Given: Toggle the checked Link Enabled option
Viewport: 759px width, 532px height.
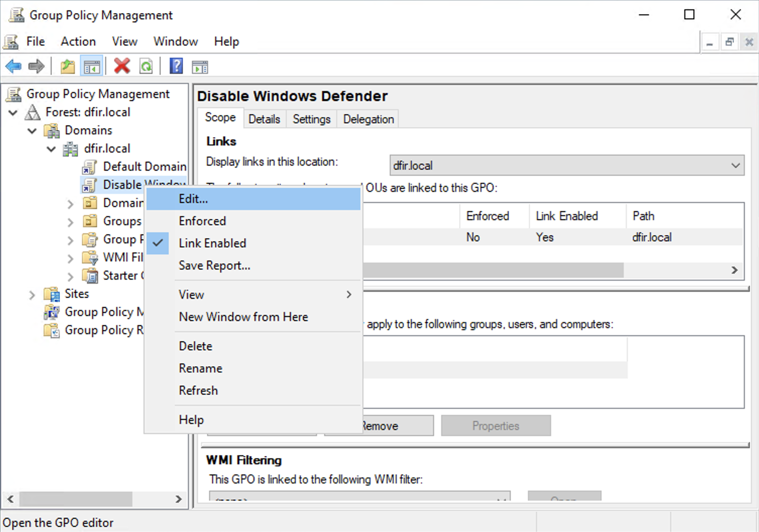Looking at the screenshot, I should pyautogui.click(x=212, y=243).
